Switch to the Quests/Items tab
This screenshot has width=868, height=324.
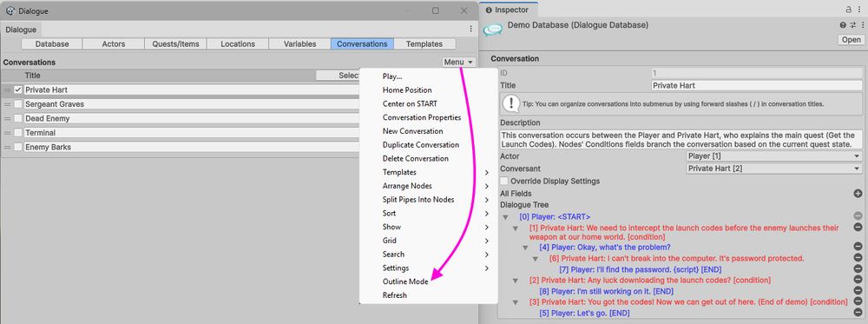175,43
